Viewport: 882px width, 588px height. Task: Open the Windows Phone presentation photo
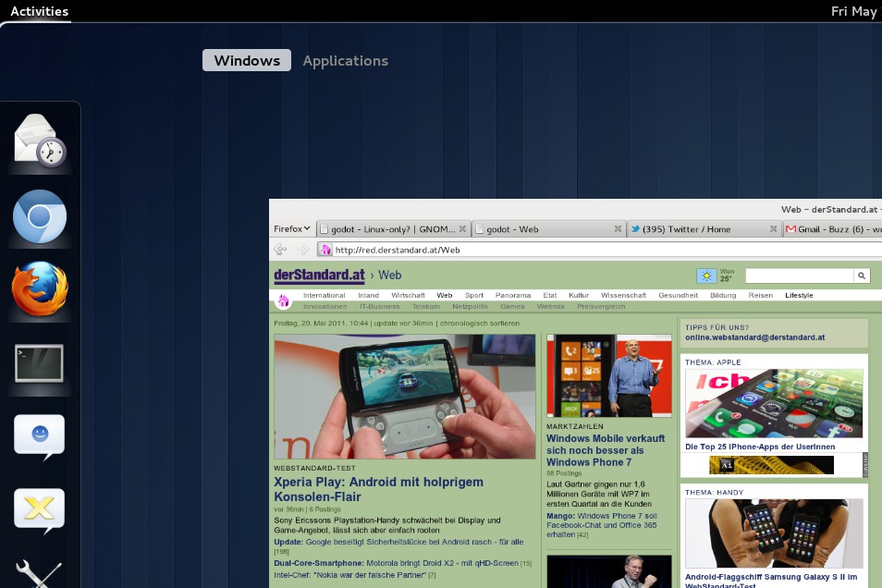click(609, 376)
